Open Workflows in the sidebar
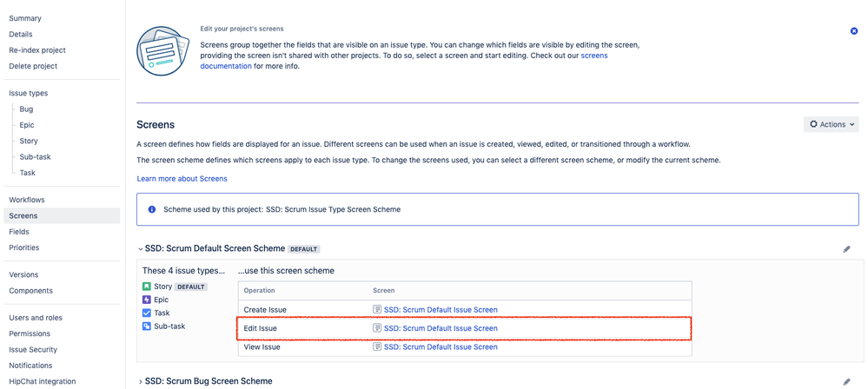 tap(27, 200)
